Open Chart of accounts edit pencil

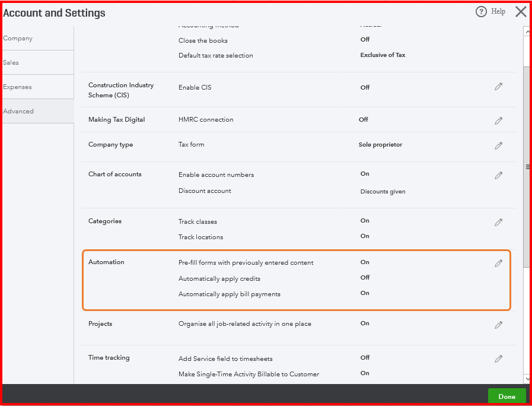498,175
